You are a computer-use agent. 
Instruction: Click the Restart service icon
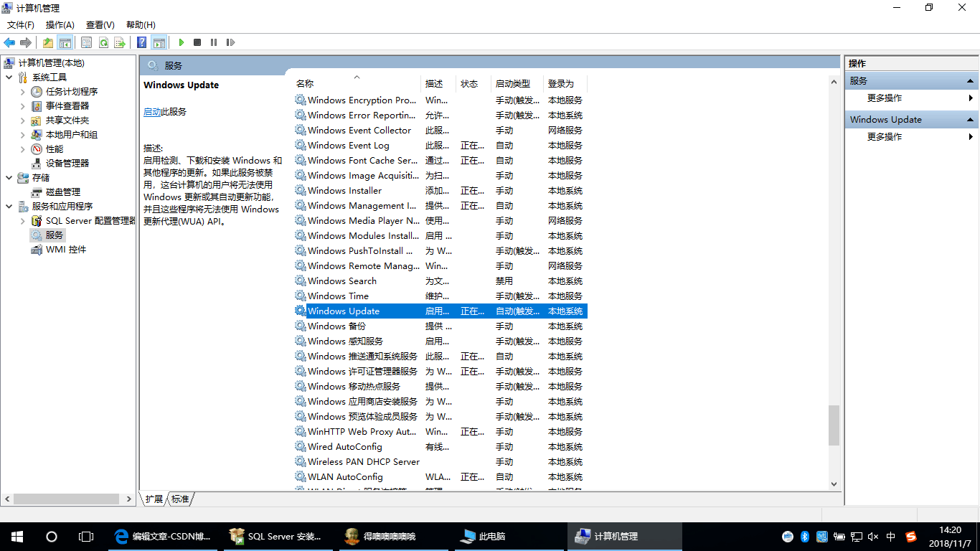(x=230, y=42)
